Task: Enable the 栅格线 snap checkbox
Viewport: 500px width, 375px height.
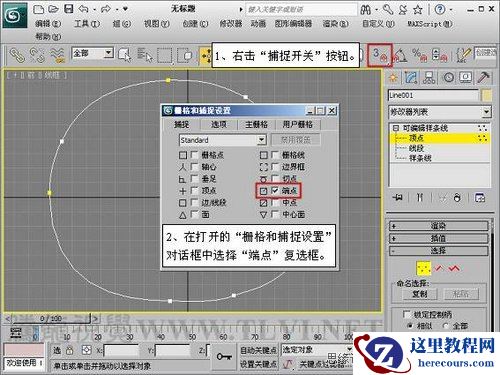Action: point(275,155)
